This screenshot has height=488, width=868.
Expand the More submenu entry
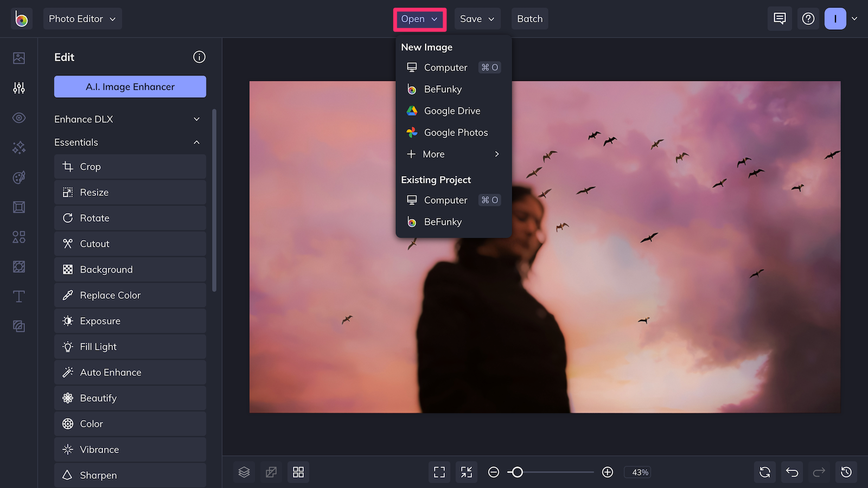click(x=454, y=154)
